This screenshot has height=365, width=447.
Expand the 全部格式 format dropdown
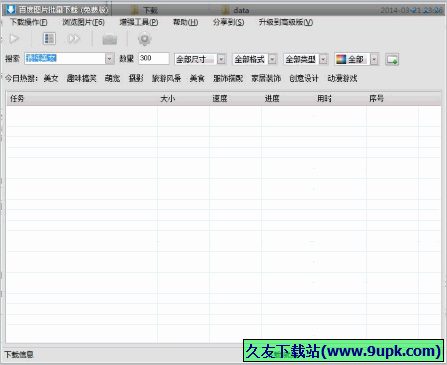[272, 59]
